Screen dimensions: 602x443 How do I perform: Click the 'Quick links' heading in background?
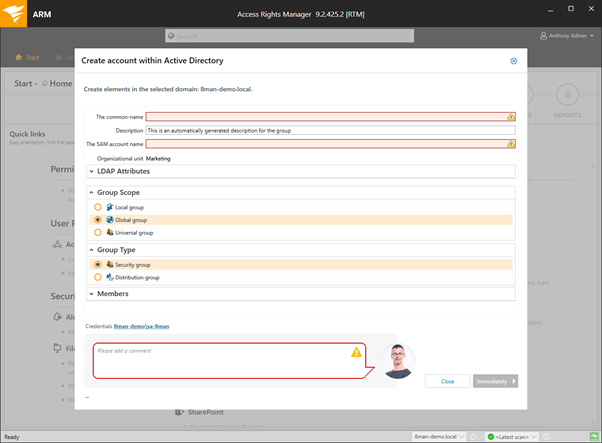click(27, 134)
